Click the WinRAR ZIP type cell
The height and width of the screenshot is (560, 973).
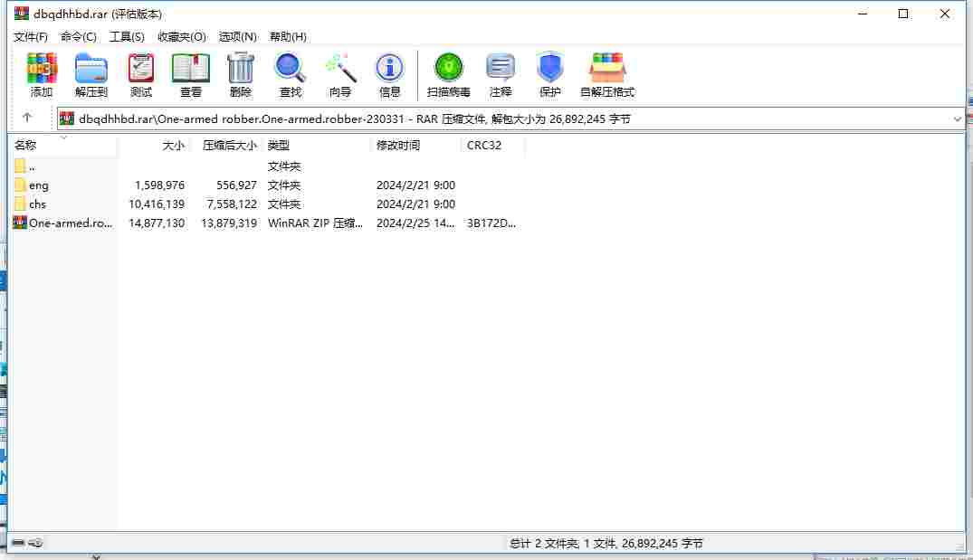click(315, 223)
